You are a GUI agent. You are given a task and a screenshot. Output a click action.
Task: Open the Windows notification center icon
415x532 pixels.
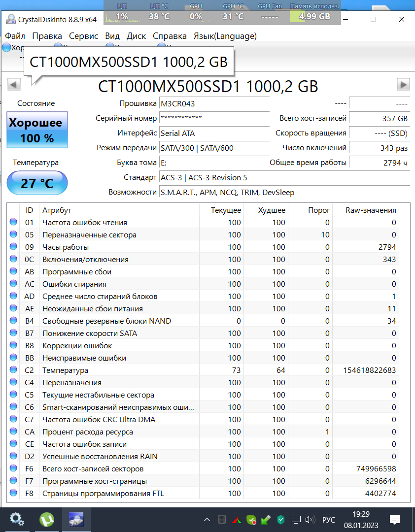pos(395,519)
